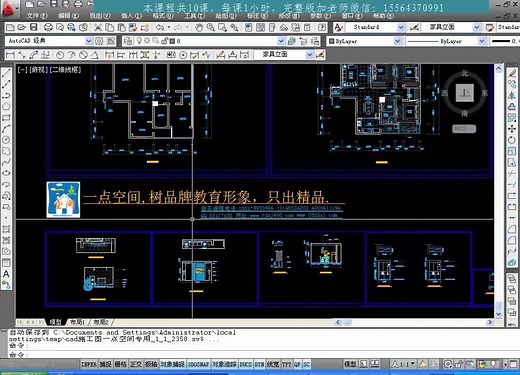This screenshot has height=375, width=520.
Task: Toggle INFER constraints in status bar
Action: click(89, 364)
